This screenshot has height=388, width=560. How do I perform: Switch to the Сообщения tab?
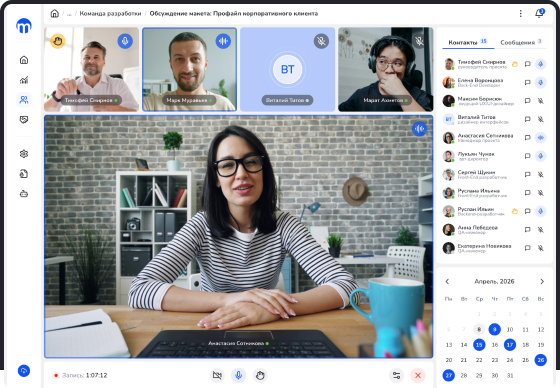tap(521, 42)
